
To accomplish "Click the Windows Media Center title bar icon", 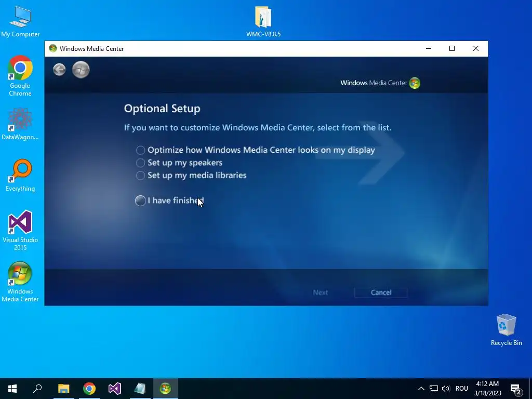I will click(52, 48).
